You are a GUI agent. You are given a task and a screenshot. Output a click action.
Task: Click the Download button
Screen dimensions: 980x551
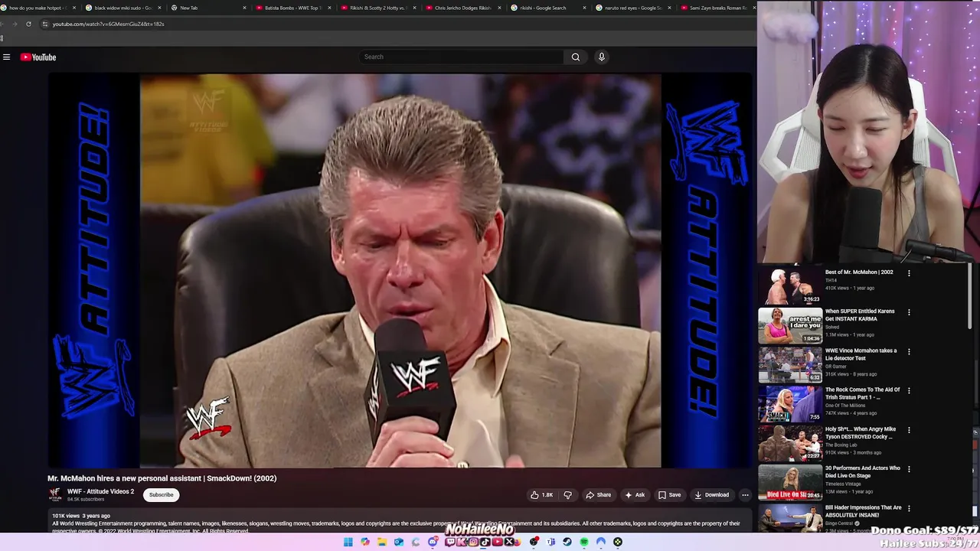pos(712,495)
